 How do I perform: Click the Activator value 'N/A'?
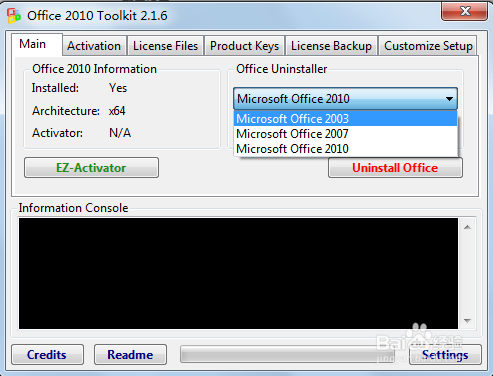click(120, 133)
